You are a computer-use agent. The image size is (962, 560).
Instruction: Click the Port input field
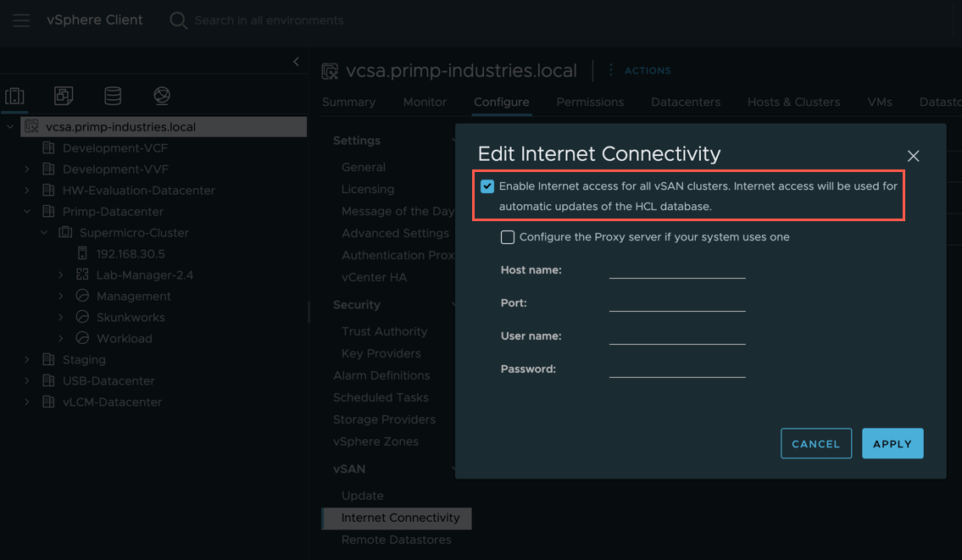[x=677, y=303]
